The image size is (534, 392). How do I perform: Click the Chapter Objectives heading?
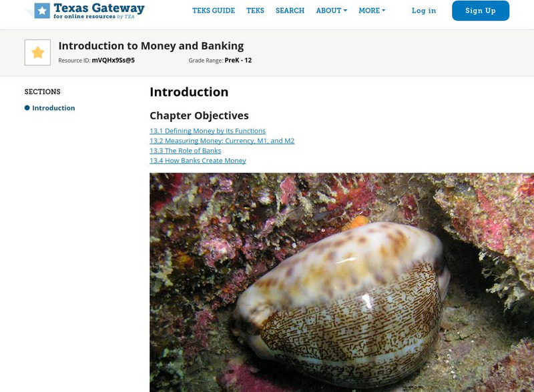click(199, 116)
